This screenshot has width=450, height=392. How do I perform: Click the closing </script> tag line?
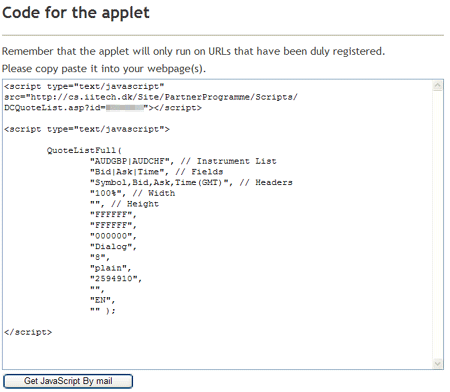(28, 332)
